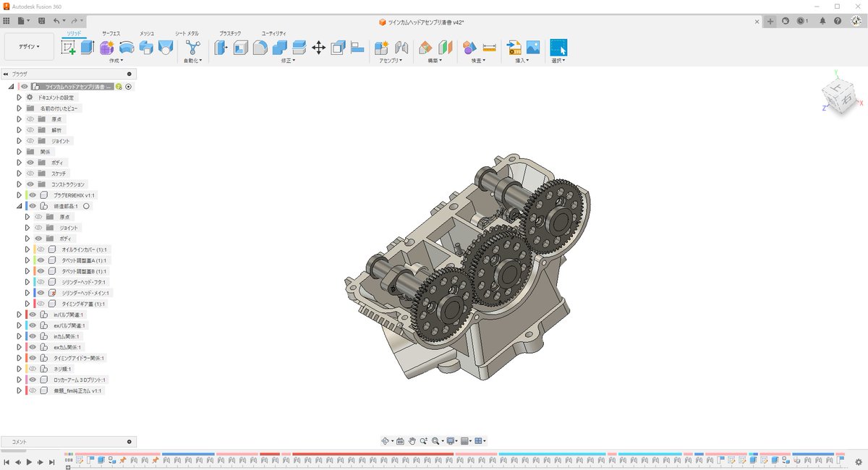868x470 pixels.
Task: Select the ロッカーアーム３Dプリント:1 row
Action: pyautogui.click(x=68, y=380)
